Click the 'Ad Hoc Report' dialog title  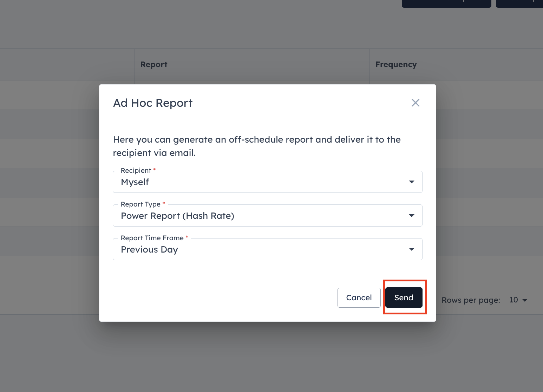[153, 103]
